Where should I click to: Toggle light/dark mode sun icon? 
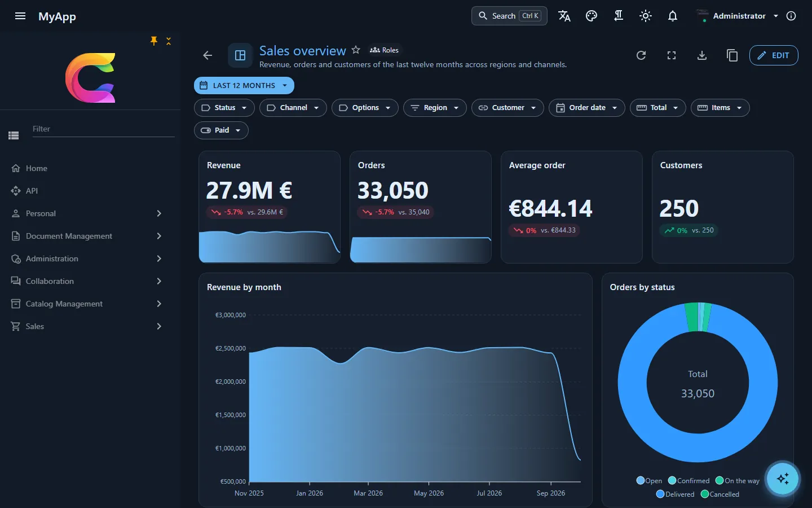[646, 16]
